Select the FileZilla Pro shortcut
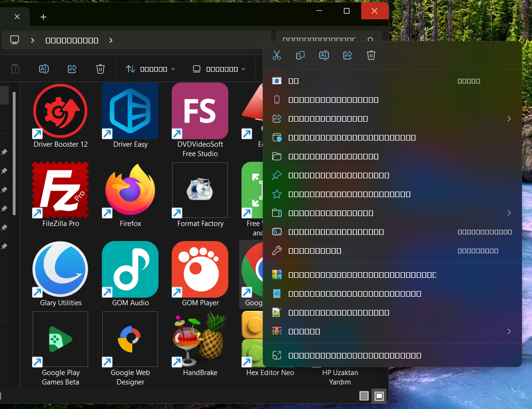This screenshot has height=409, width=532. [60, 195]
